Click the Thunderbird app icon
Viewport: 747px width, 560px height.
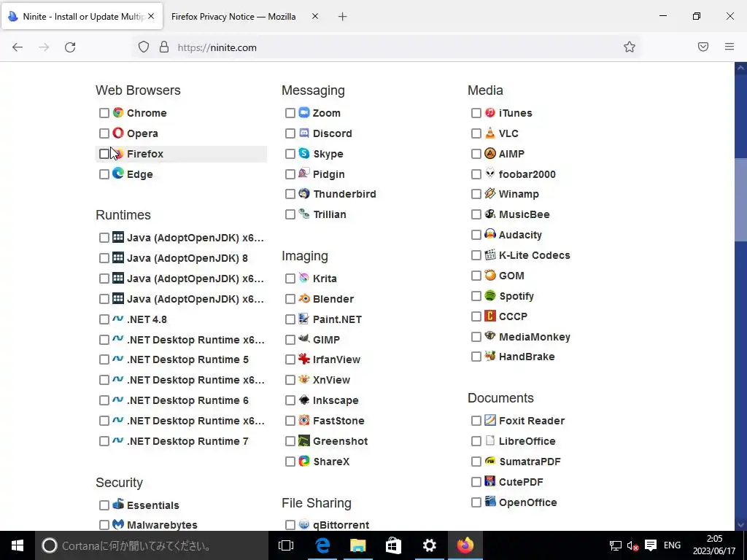304,194
